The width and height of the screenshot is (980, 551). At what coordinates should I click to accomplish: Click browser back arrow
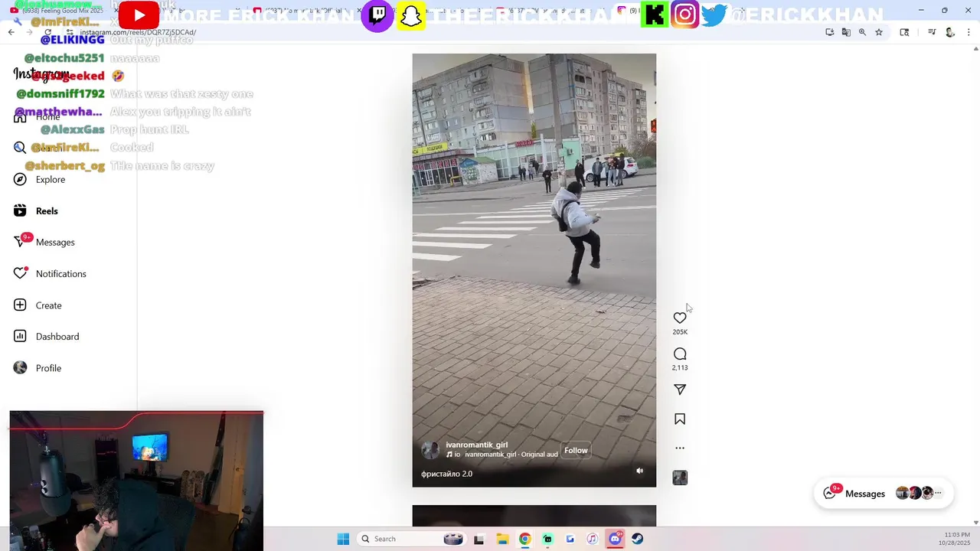click(11, 32)
